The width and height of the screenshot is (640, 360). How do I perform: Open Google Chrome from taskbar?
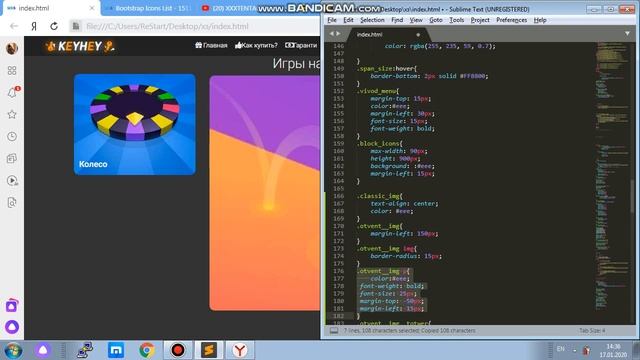point(147,350)
